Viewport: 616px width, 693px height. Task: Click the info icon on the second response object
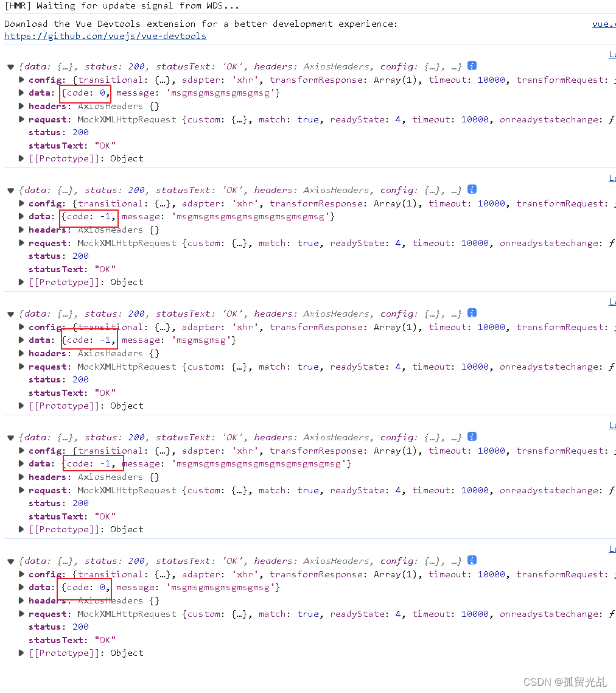coord(472,189)
